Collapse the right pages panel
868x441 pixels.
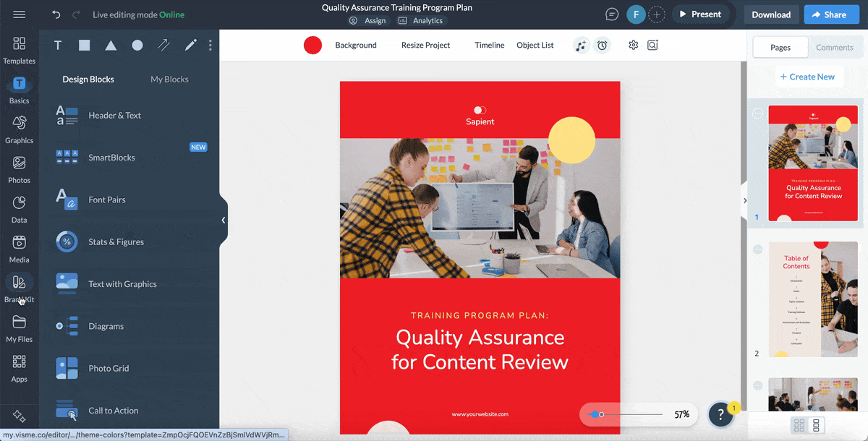click(744, 201)
